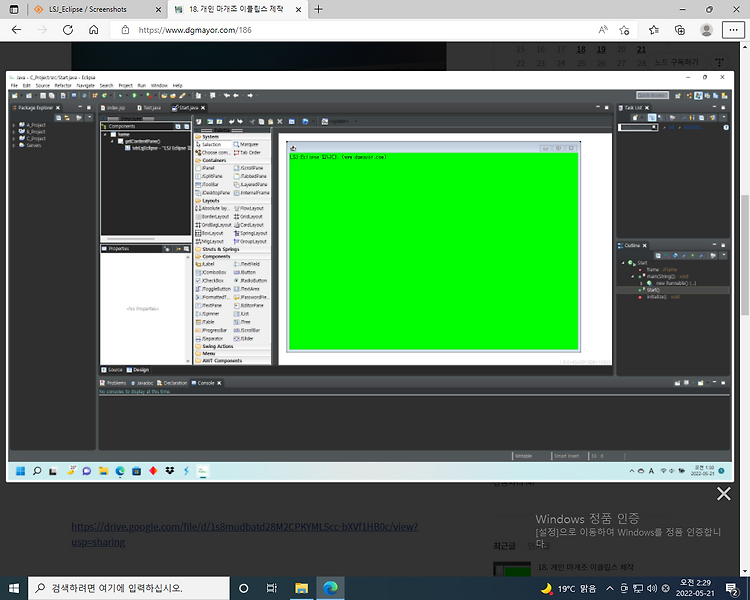Viewport: 750px width, 600px height.
Task: Pick JCheckBox from the Components palette
Action: (x=210, y=280)
